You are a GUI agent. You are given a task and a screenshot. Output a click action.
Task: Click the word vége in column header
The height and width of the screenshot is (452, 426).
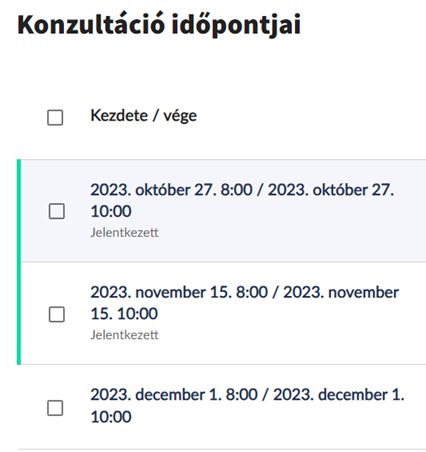click(180, 116)
